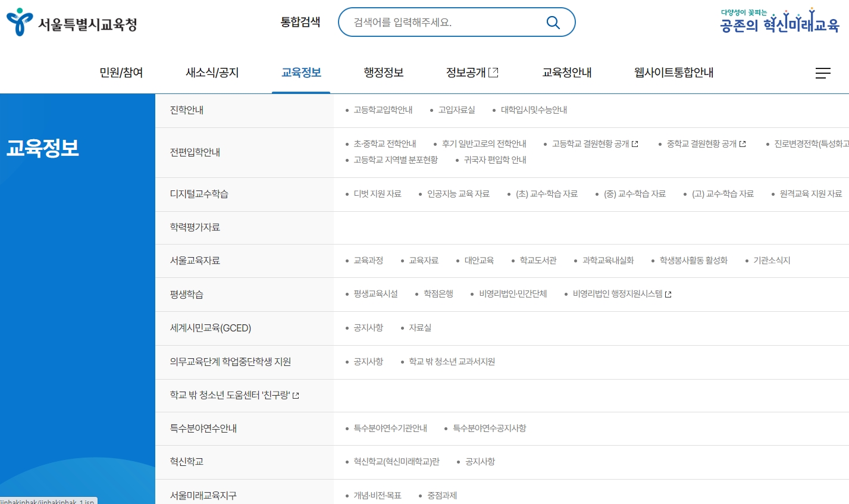
Task: Select the 혁신학교 category
Action: pos(187,462)
